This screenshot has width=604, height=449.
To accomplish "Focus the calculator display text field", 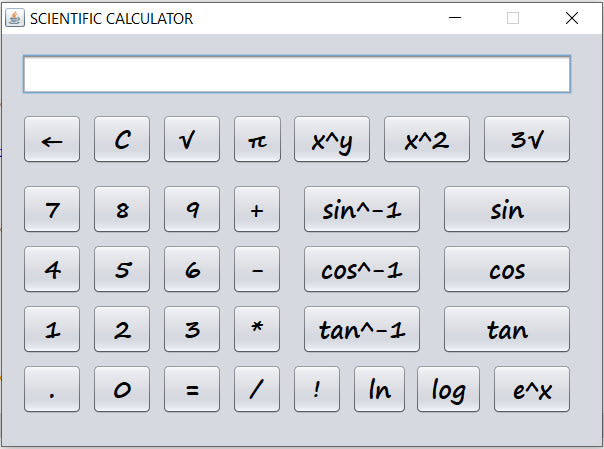I will [297, 74].
